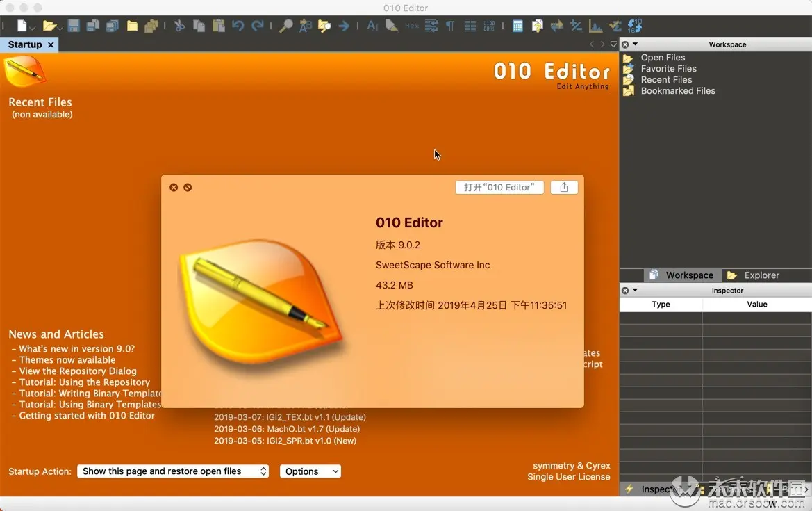Open Themes now available link
This screenshot has height=511, width=812.
point(67,359)
